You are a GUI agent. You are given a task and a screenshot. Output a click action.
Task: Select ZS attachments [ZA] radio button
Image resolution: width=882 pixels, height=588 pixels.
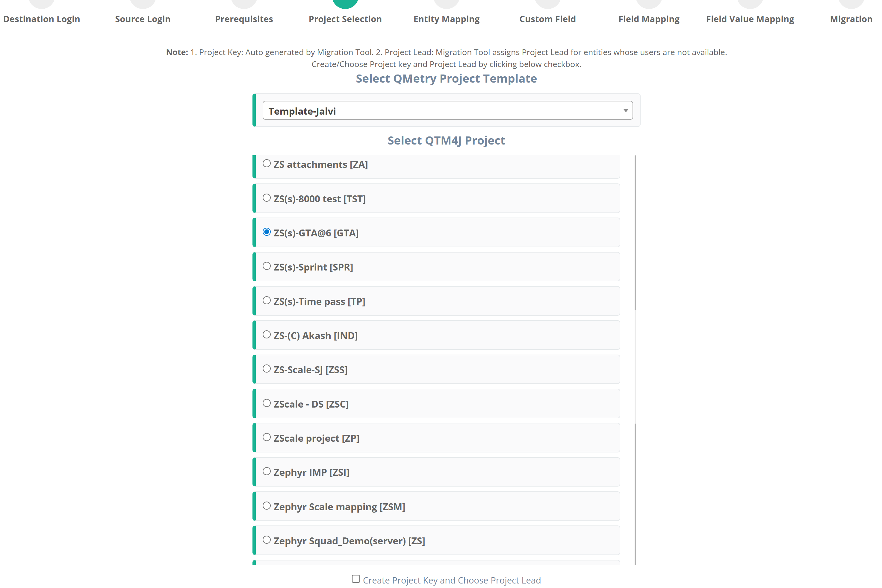(x=267, y=163)
